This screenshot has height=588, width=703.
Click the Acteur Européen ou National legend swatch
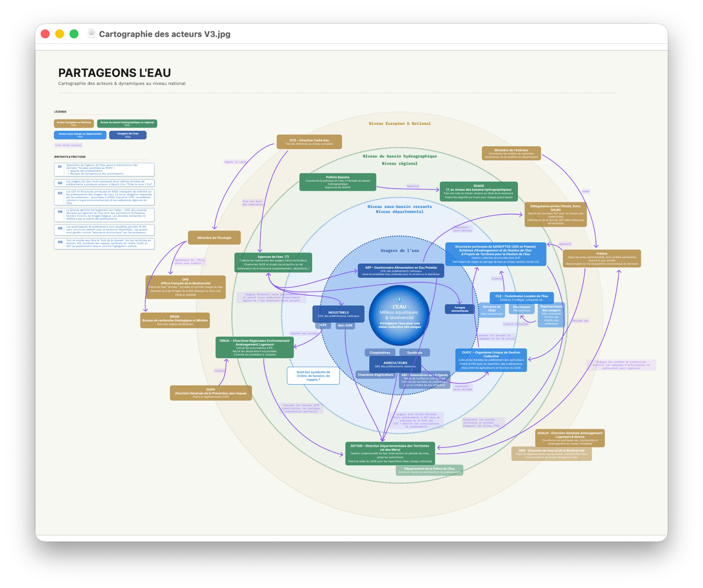[x=74, y=124]
